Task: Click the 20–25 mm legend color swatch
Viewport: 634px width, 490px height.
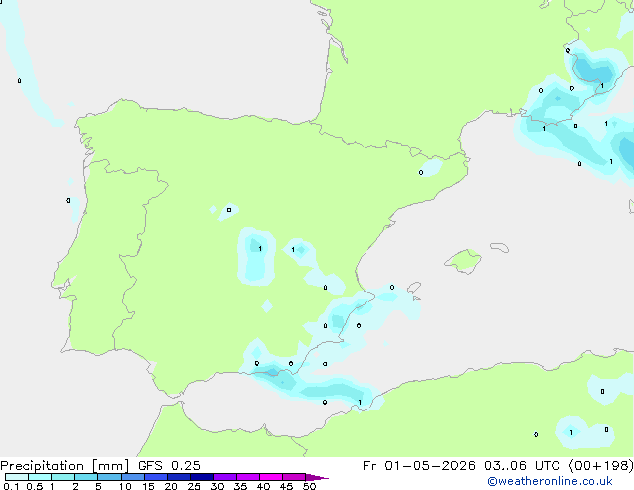Action: click(x=179, y=477)
